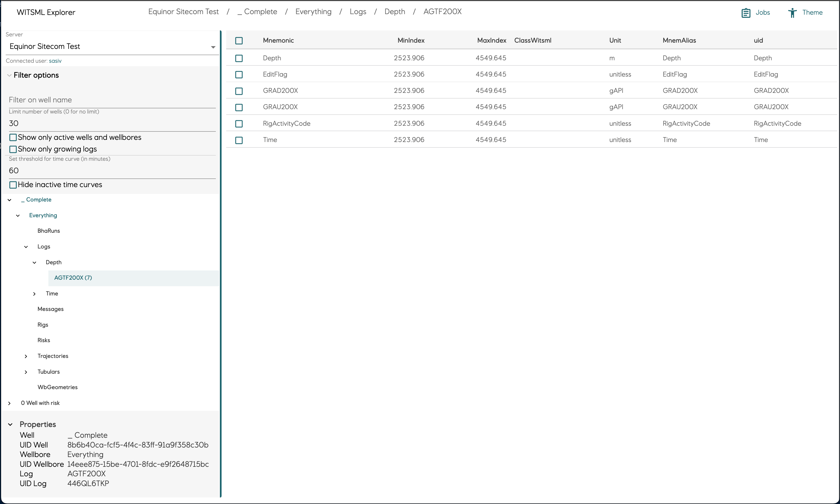Collapse the Depth logs folder arrow

[x=34, y=263]
